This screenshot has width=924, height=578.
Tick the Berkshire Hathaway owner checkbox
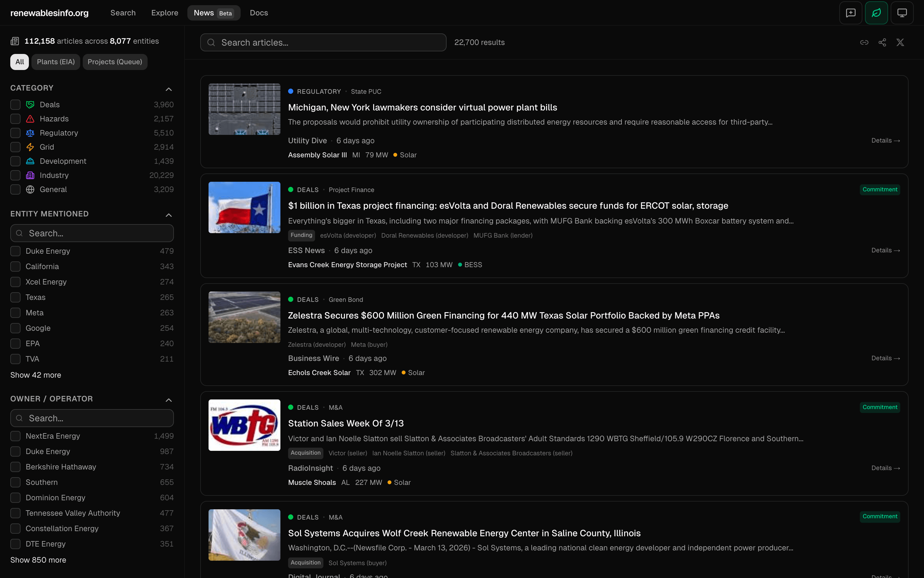(15, 467)
